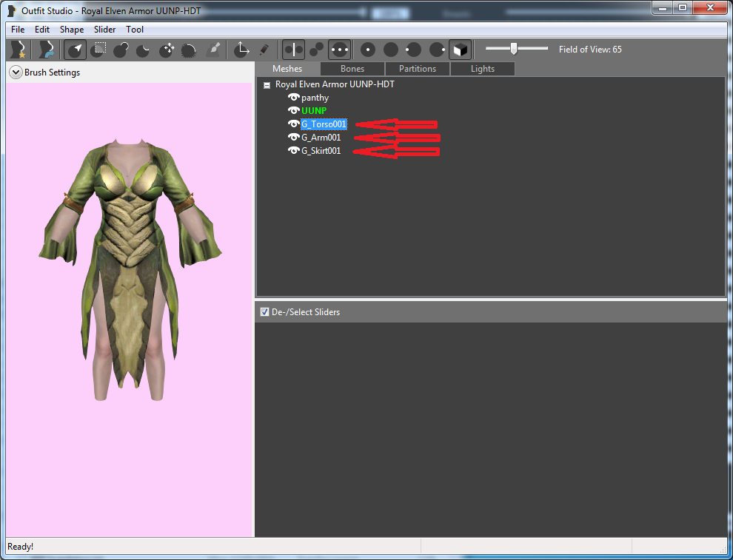Screen dimensions: 733x560
Task: Select the G_Torso001 mesh entry
Action: pyautogui.click(x=324, y=124)
